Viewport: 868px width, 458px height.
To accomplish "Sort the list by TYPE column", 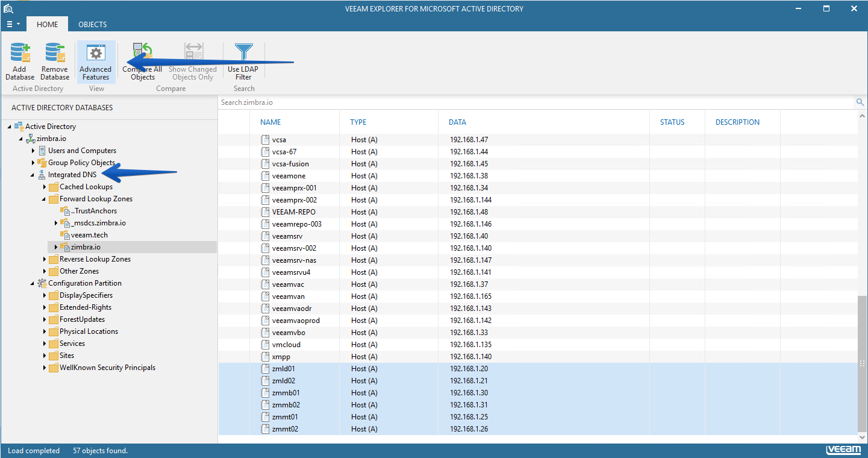I will click(x=358, y=122).
